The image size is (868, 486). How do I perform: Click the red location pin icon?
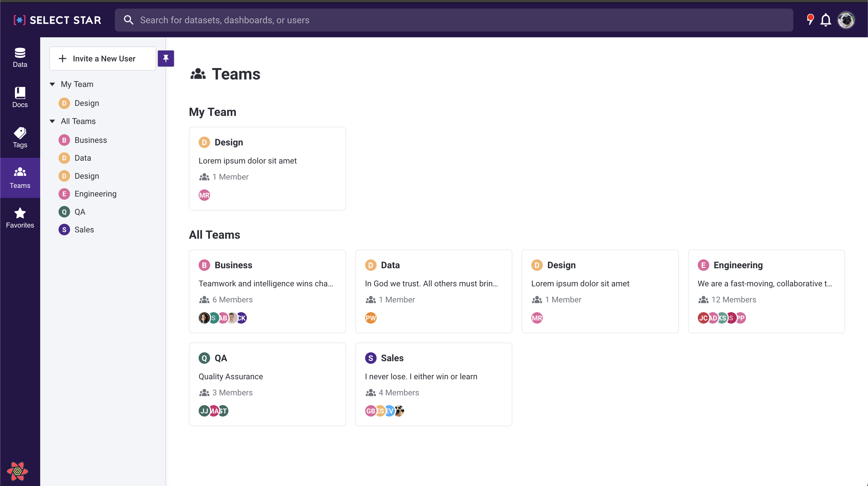coord(810,20)
